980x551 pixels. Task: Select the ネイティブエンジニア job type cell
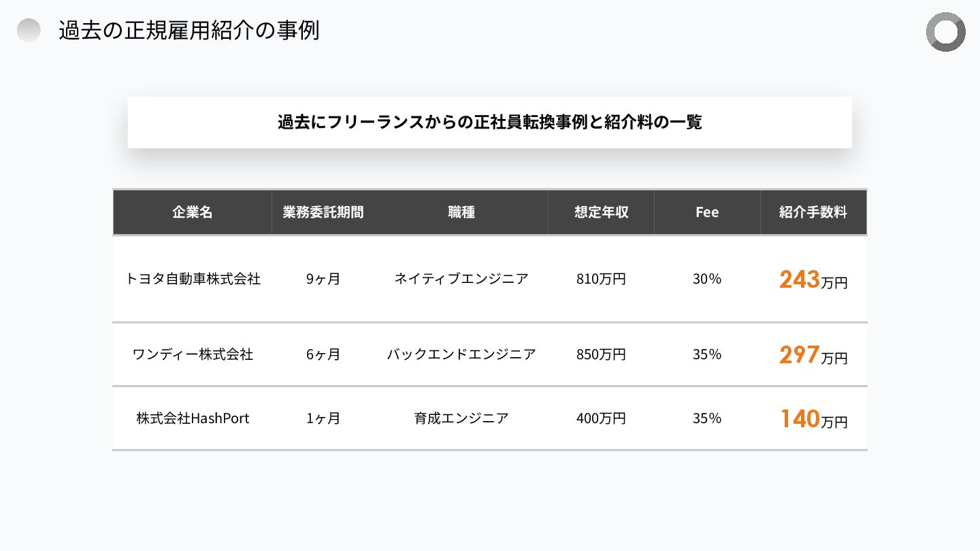tap(461, 279)
